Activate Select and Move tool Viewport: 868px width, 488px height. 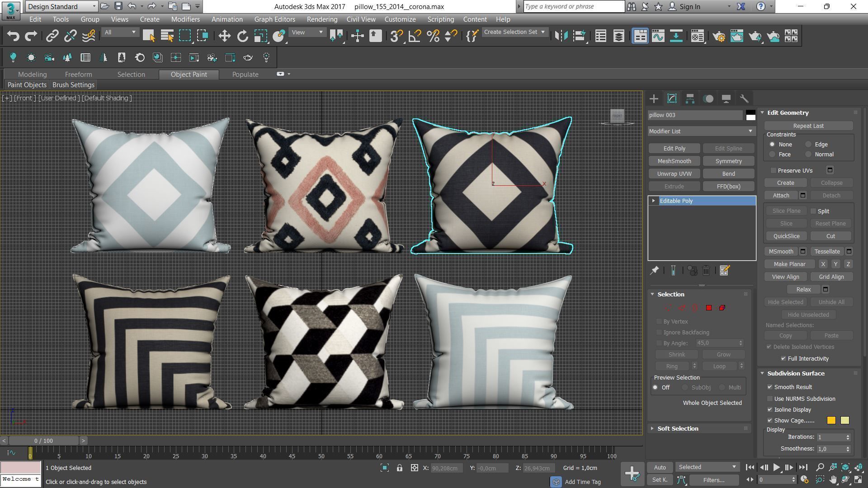[225, 36]
